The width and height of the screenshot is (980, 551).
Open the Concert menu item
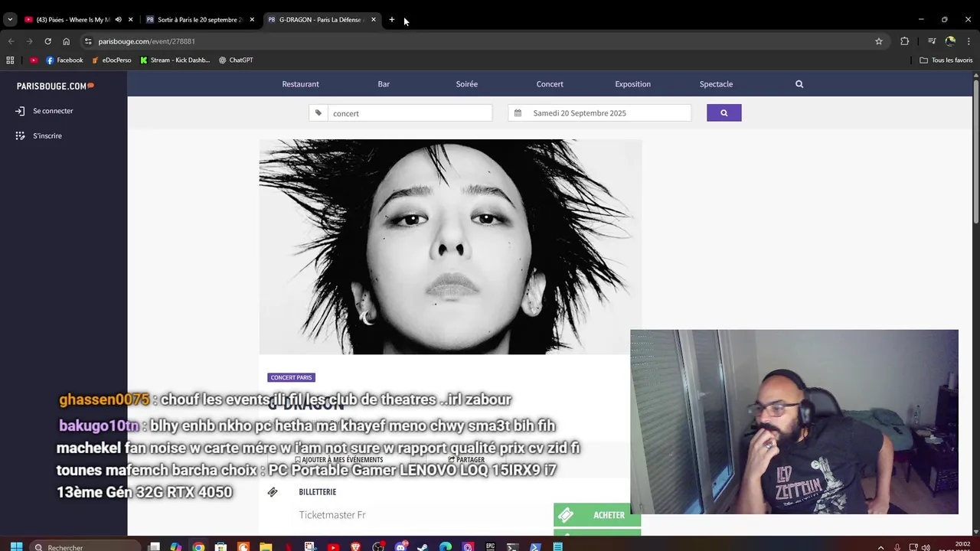pyautogui.click(x=550, y=84)
